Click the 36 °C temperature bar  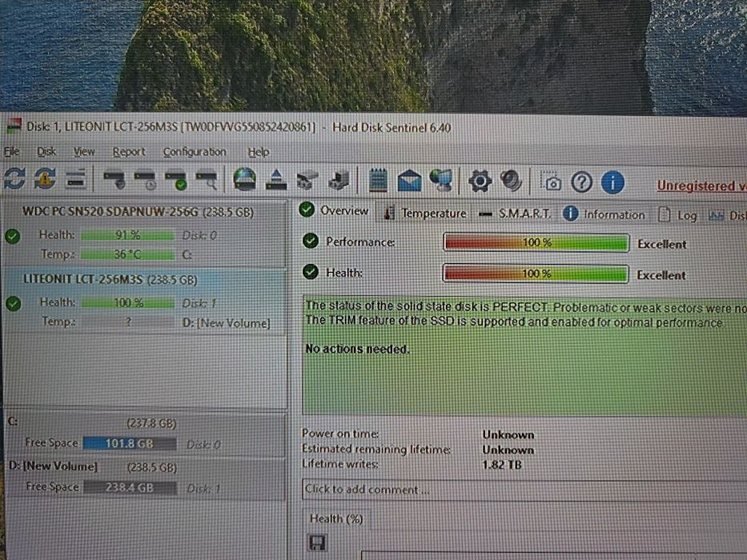[x=127, y=254]
